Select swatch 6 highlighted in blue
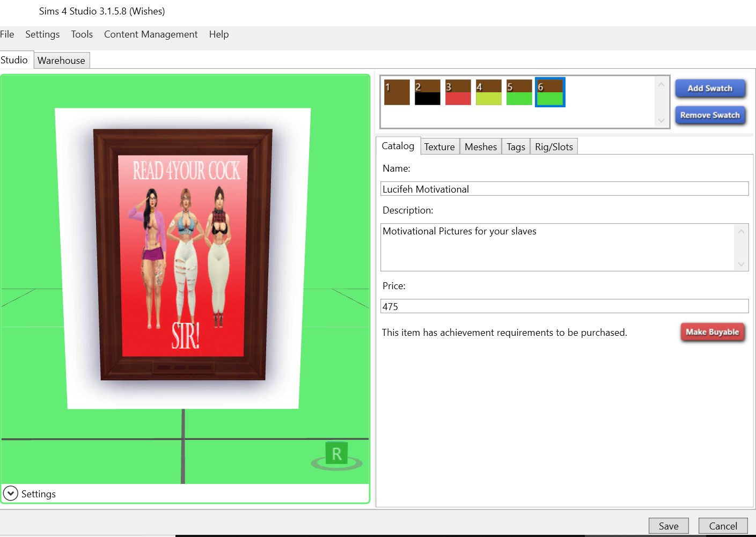The width and height of the screenshot is (756, 537). [x=550, y=92]
